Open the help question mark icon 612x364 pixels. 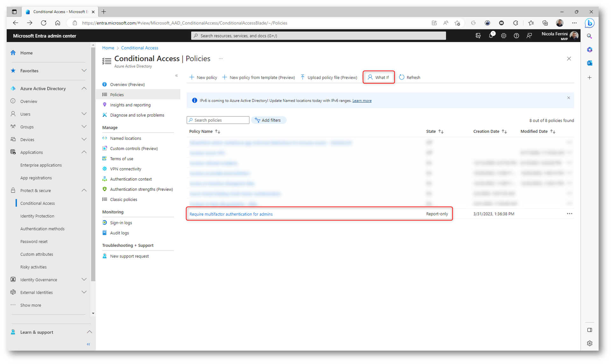(516, 36)
